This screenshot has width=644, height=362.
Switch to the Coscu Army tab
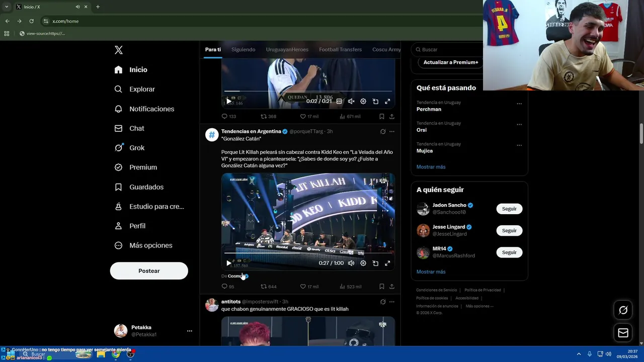(x=386, y=49)
